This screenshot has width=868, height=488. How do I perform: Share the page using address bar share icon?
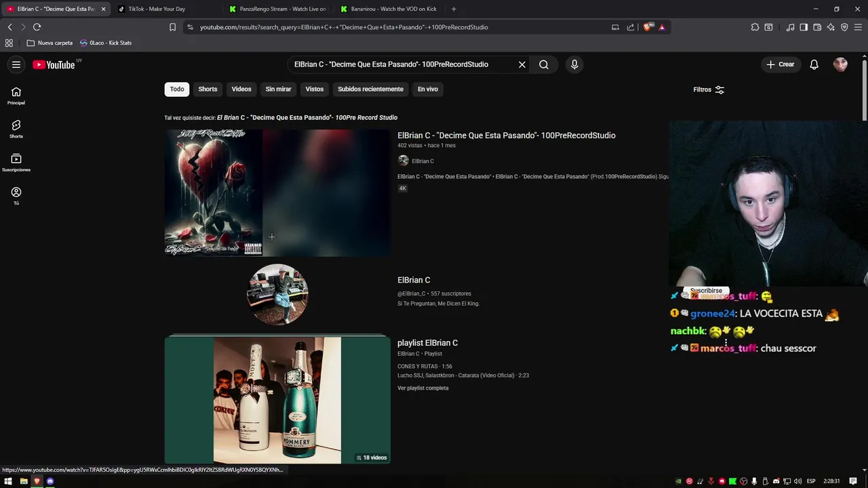coord(631,27)
